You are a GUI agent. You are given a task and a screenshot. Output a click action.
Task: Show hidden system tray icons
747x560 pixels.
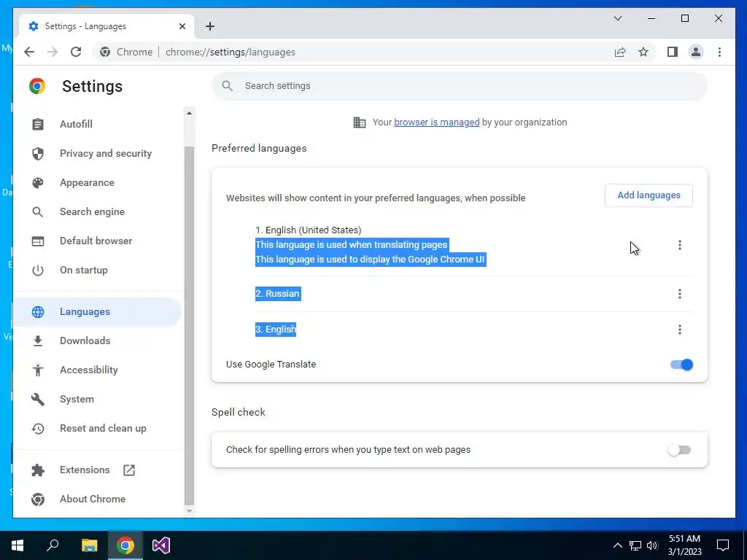pyautogui.click(x=617, y=545)
